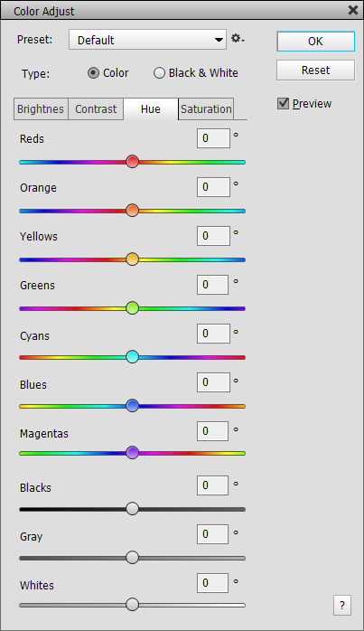Click the Reds hue slider handle

point(133,162)
